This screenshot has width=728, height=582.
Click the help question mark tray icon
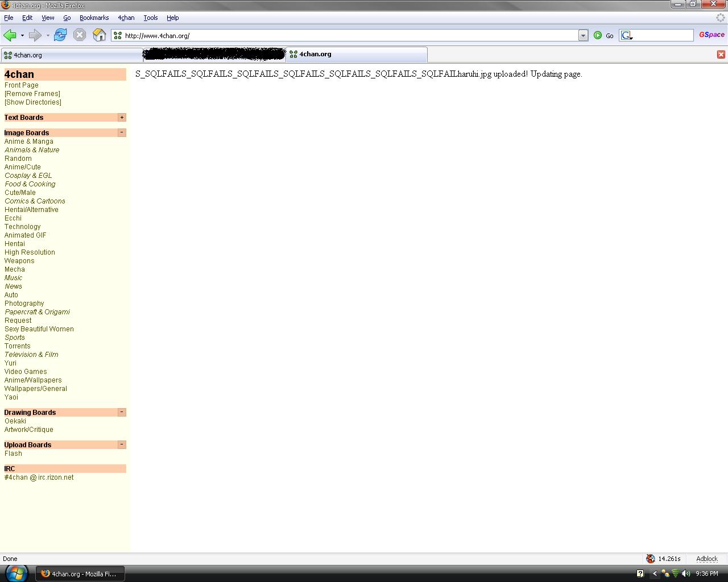tap(640, 573)
